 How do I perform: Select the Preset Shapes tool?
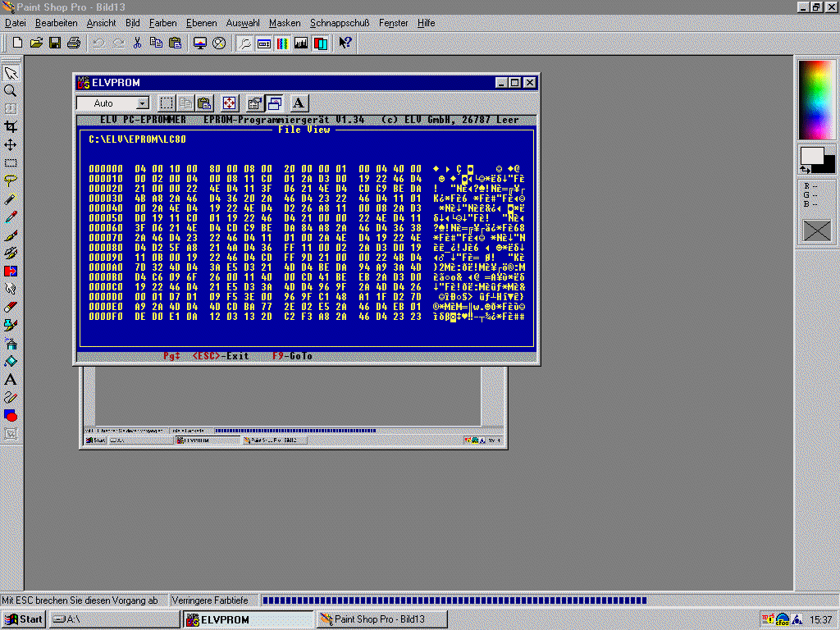(x=11, y=415)
